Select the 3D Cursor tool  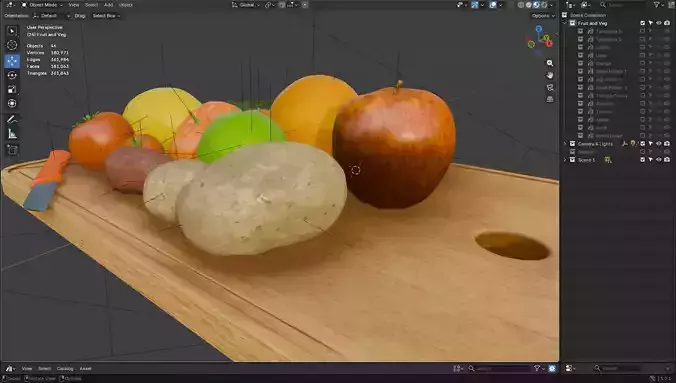tap(12, 45)
